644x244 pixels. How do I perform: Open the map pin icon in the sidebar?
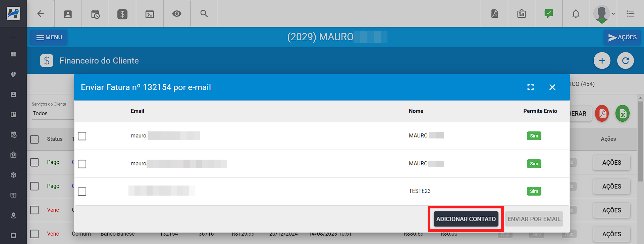pos(13,215)
